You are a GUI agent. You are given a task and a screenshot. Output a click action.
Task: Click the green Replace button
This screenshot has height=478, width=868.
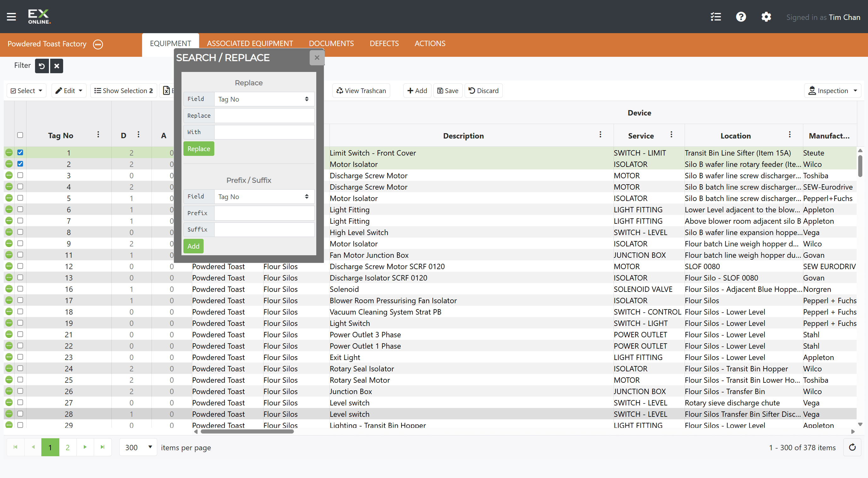pyautogui.click(x=199, y=149)
